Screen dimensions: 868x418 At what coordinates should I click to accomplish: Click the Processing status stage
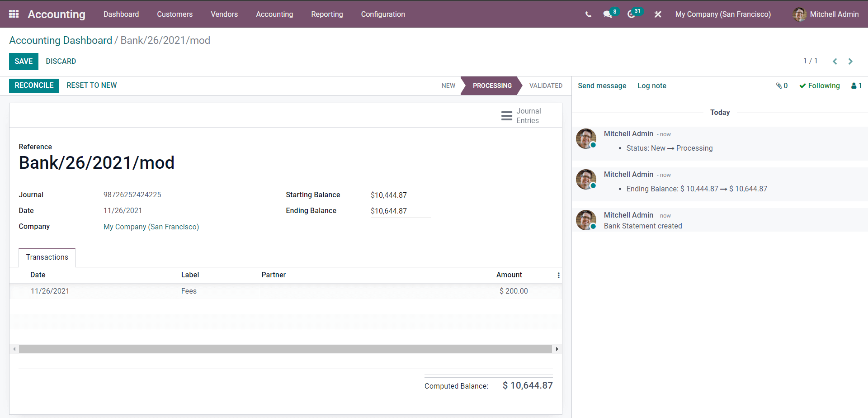[x=492, y=85]
